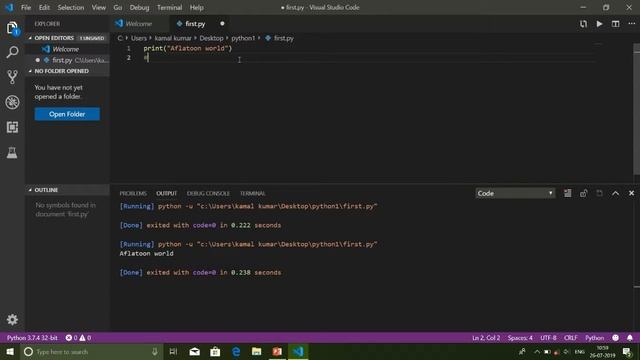Clear the output panel

[567, 193]
